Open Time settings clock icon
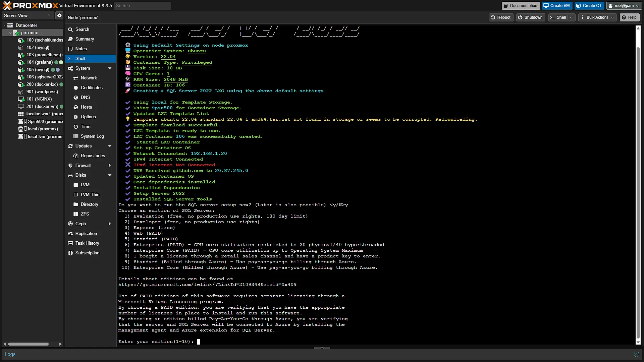This screenshot has height=362, width=644. pos(76,127)
